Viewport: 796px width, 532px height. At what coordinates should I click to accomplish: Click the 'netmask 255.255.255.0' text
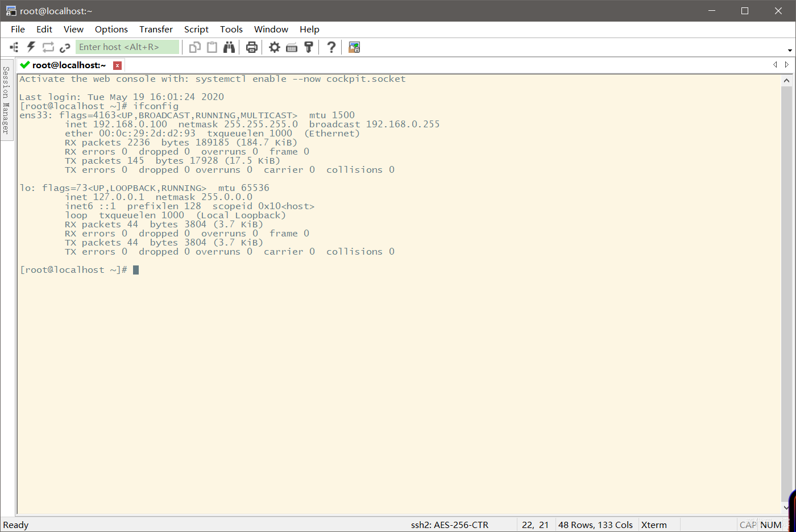(238, 124)
